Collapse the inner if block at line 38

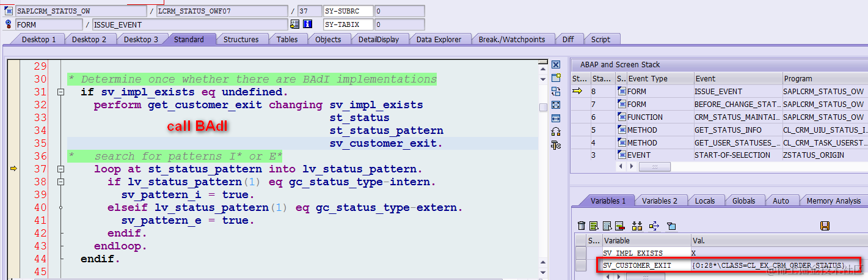coord(60,182)
